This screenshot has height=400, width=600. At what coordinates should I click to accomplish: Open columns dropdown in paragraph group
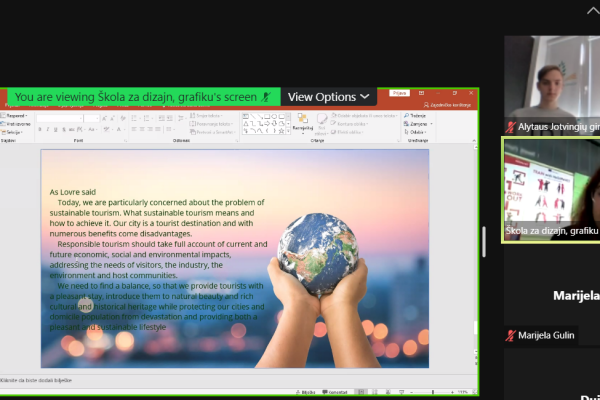point(170,129)
